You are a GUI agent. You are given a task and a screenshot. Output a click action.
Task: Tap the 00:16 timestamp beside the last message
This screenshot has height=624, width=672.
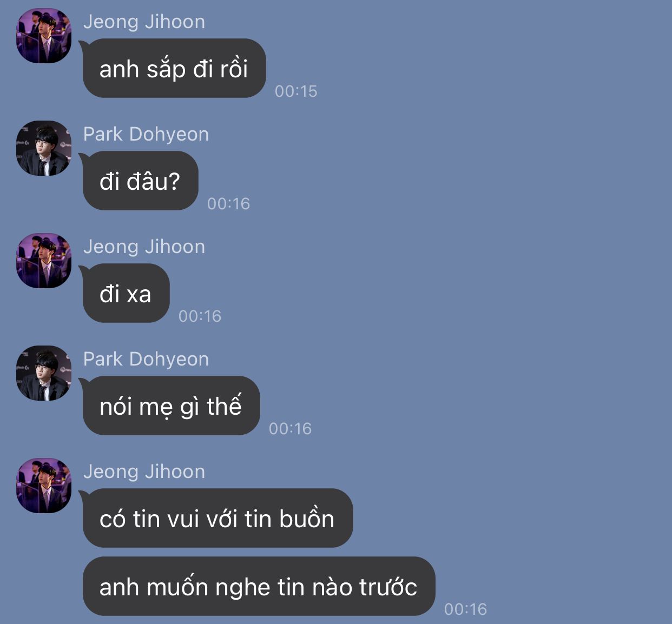pyautogui.click(x=465, y=609)
